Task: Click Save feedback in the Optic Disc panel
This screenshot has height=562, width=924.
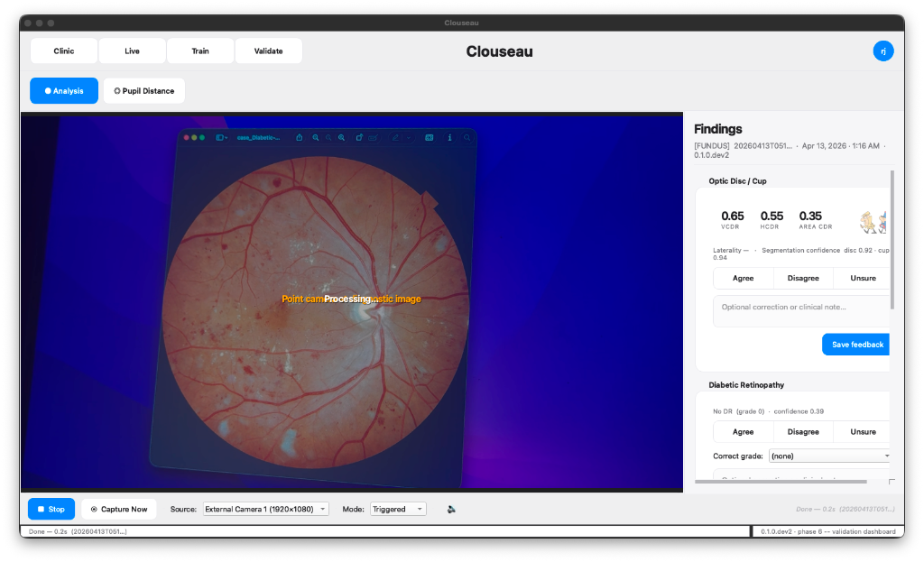Action: point(855,344)
